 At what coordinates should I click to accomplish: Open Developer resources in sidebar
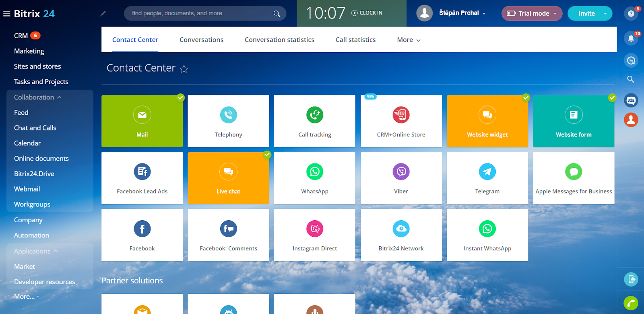(44, 282)
